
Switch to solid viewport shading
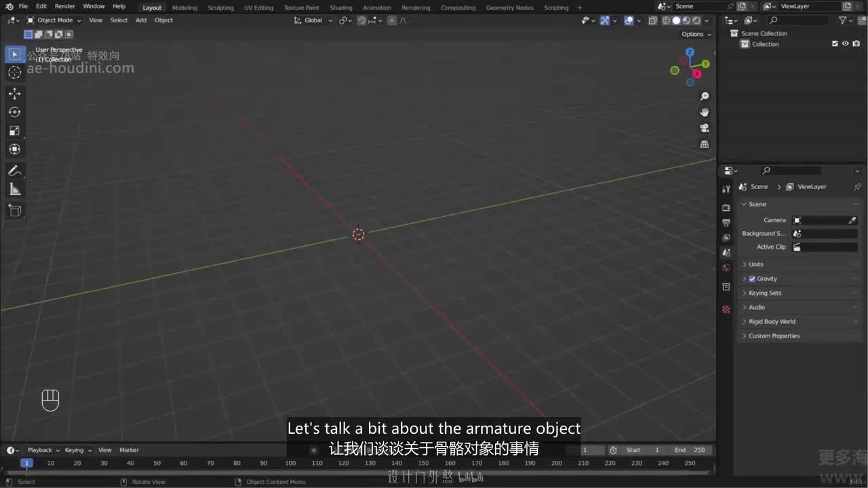[676, 20]
